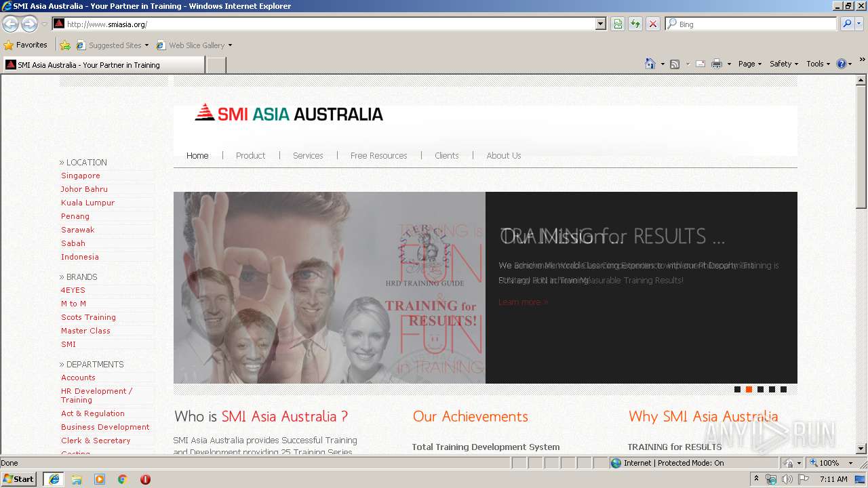Open Windows Explorer folder icon in taskbar

[x=77, y=479]
